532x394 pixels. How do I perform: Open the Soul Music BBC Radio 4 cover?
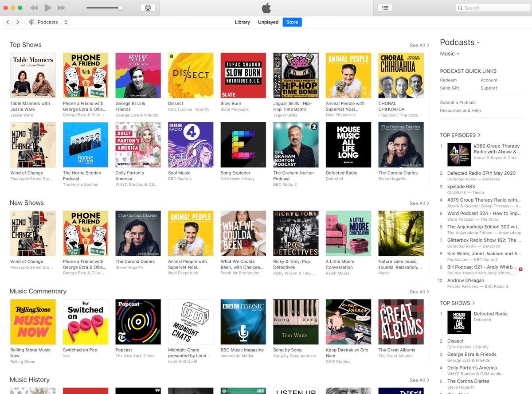pos(191,145)
